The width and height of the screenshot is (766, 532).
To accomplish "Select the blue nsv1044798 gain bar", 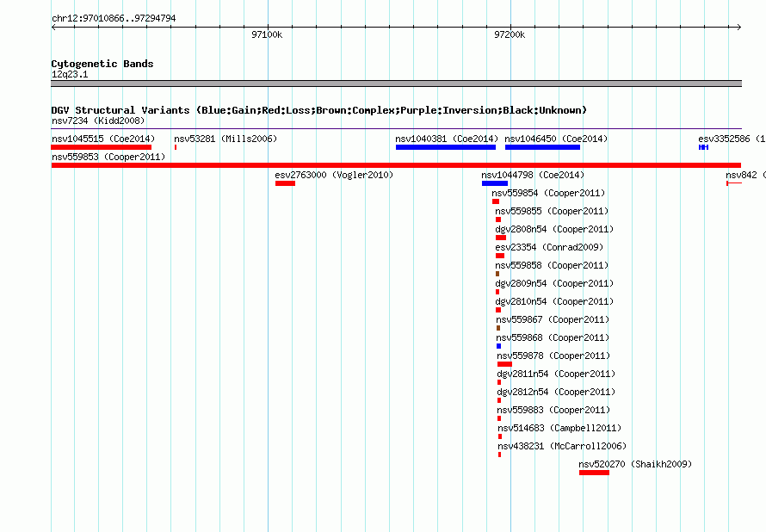I will pyautogui.click(x=494, y=183).
